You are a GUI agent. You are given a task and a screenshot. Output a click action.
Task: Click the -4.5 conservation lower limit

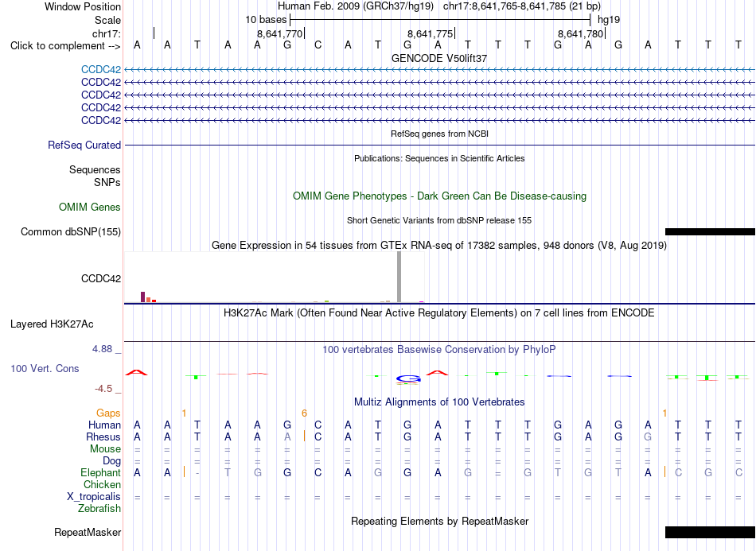coord(103,389)
